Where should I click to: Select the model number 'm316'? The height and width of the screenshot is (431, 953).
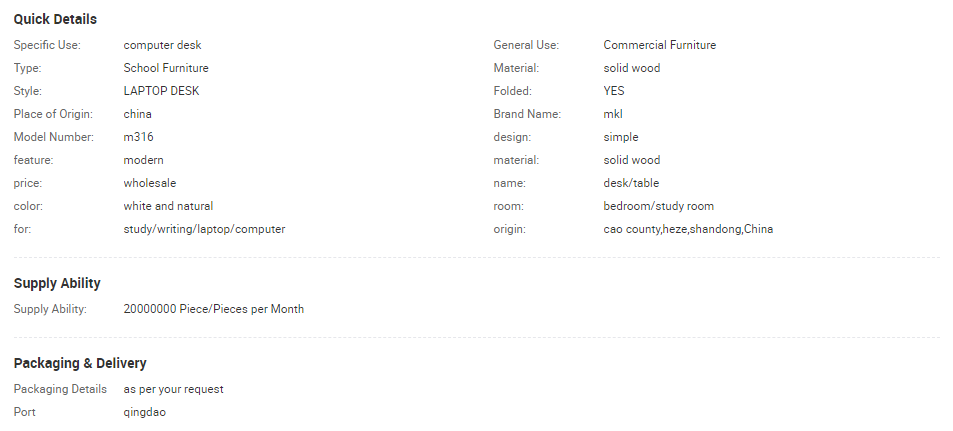pos(139,137)
